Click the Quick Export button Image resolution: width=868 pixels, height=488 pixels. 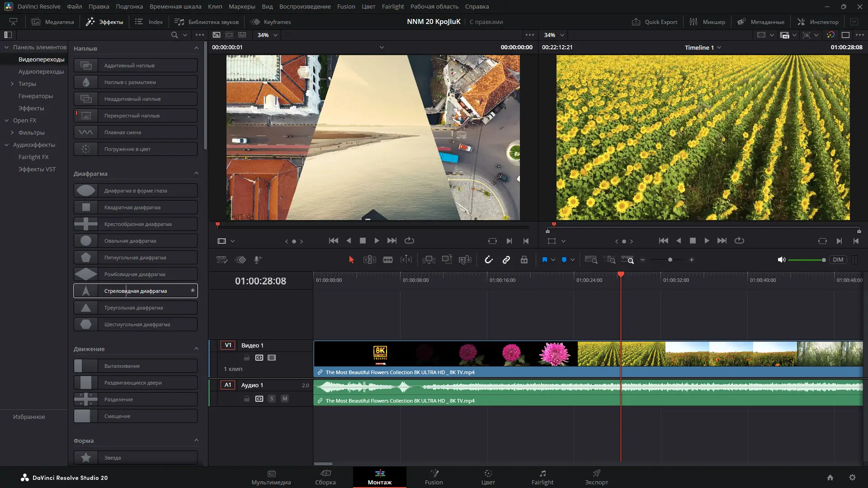point(655,22)
